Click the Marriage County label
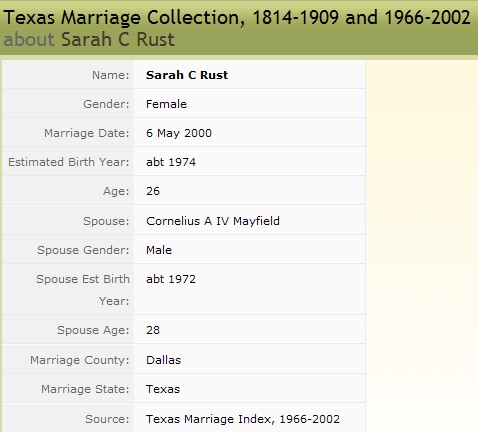 [x=80, y=360]
